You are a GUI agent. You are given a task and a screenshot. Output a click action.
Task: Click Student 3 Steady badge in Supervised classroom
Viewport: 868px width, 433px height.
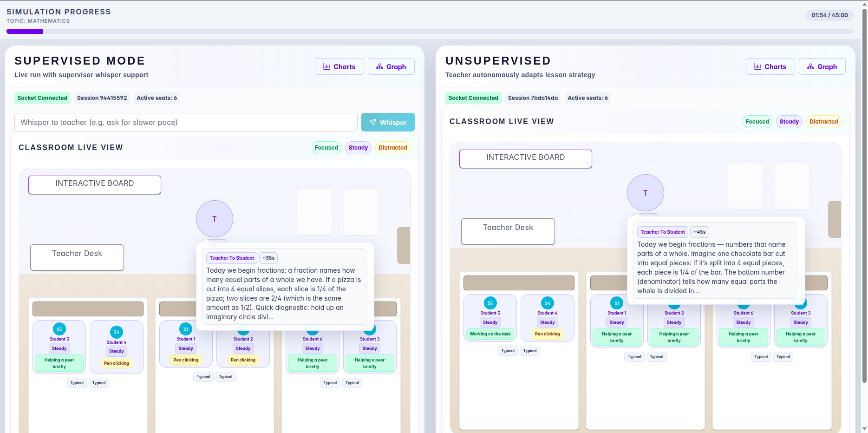[370, 348]
